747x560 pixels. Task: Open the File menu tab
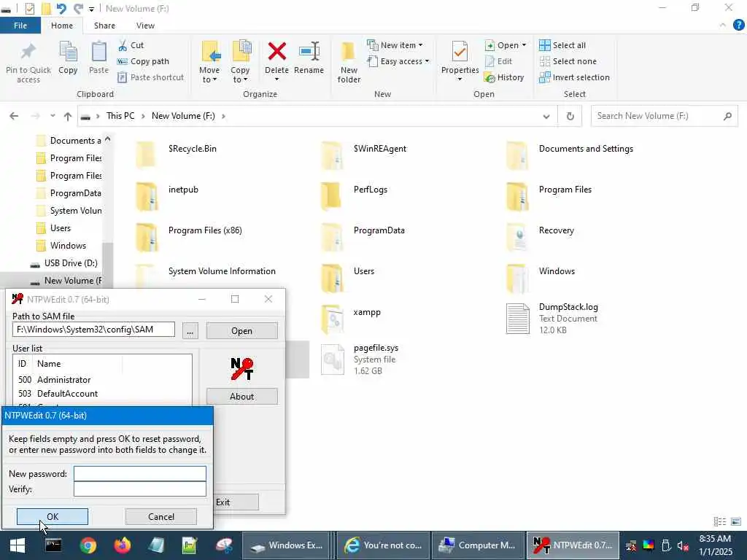coord(20,26)
